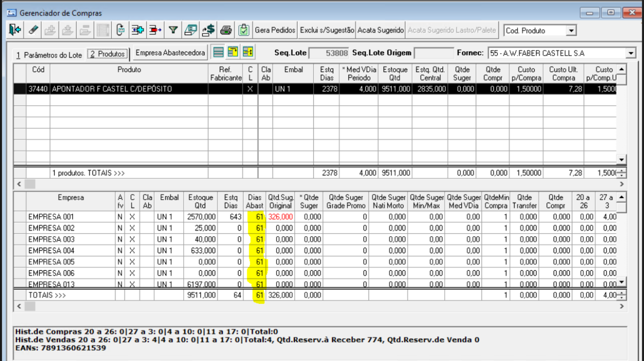
Task: Click the upper totals row spinner control
Action: (621, 173)
